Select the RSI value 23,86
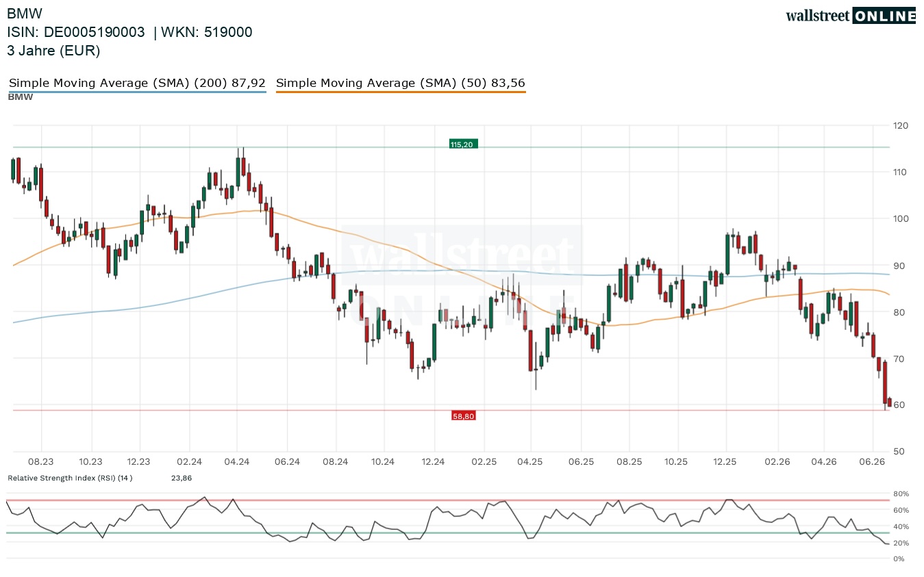The image size is (924, 577). pyautogui.click(x=182, y=478)
